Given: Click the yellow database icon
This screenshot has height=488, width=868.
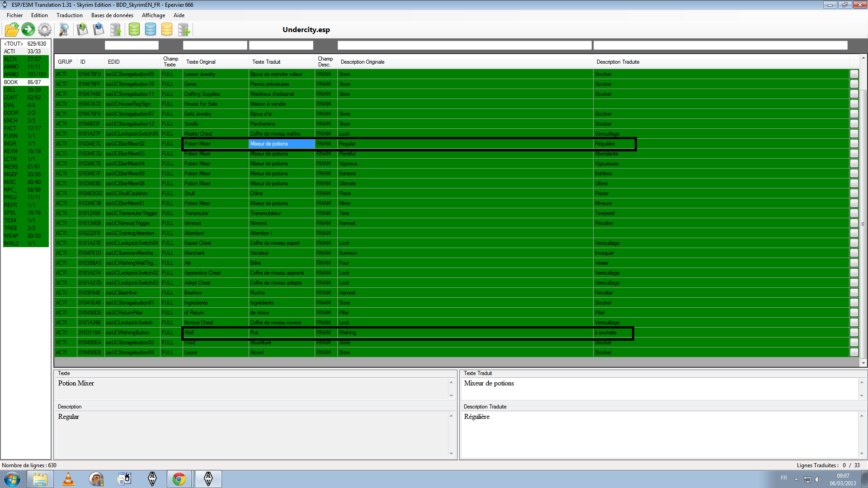Looking at the screenshot, I should click(x=167, y=29).
